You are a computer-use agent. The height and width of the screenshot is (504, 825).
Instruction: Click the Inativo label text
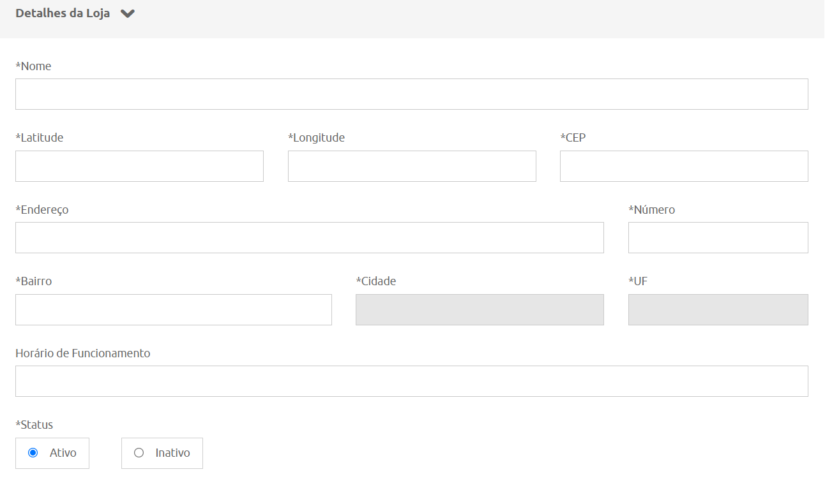(172, 453)
